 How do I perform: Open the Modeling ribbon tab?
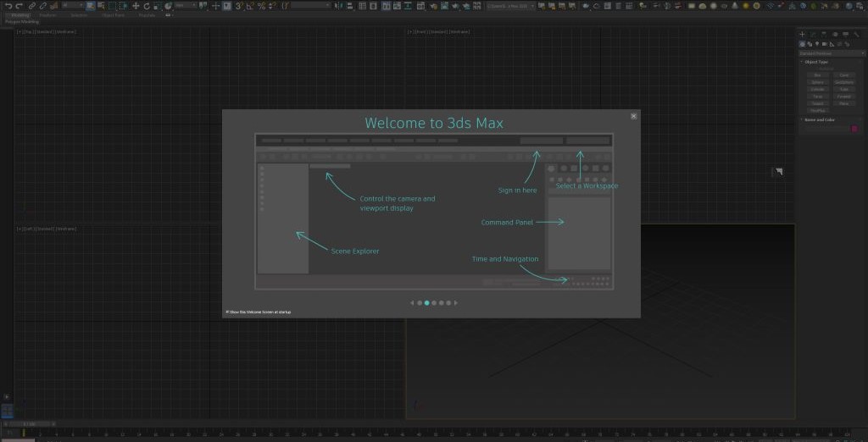tap(21, 15)
